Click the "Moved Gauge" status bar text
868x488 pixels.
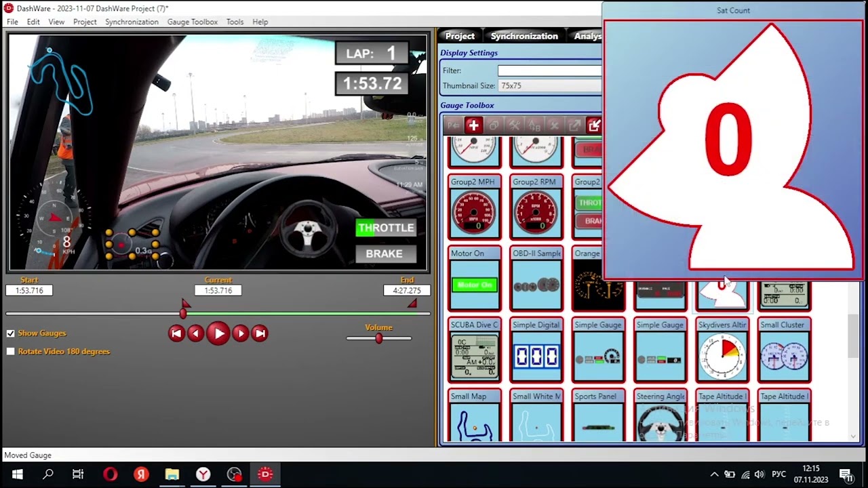[28, 455]
